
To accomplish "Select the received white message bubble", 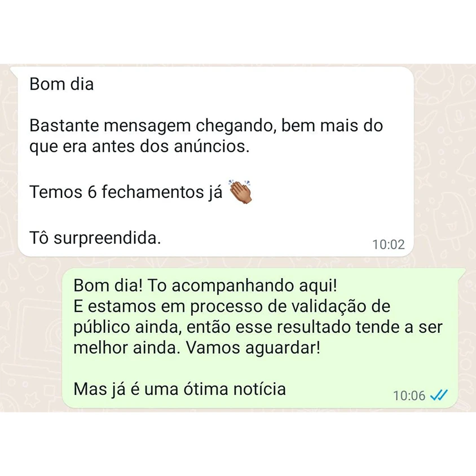I will 215,161.
